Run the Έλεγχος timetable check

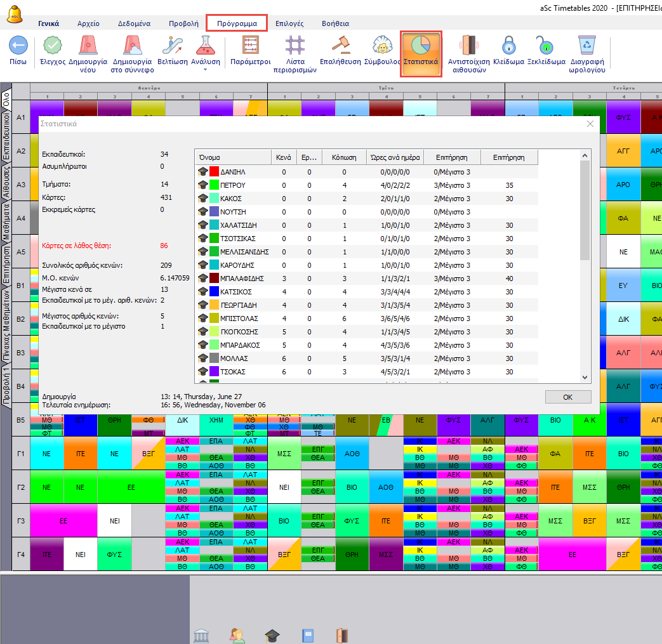[x=52, y=46]
